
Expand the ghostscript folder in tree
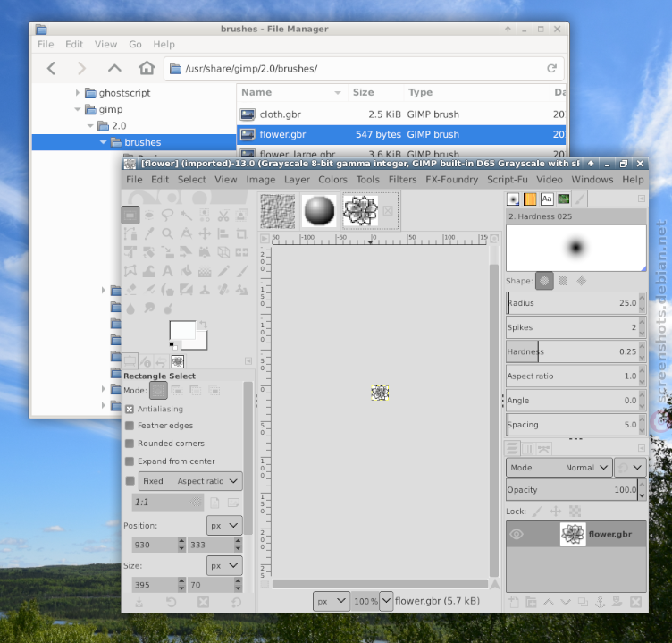click(x=78, y=93)
